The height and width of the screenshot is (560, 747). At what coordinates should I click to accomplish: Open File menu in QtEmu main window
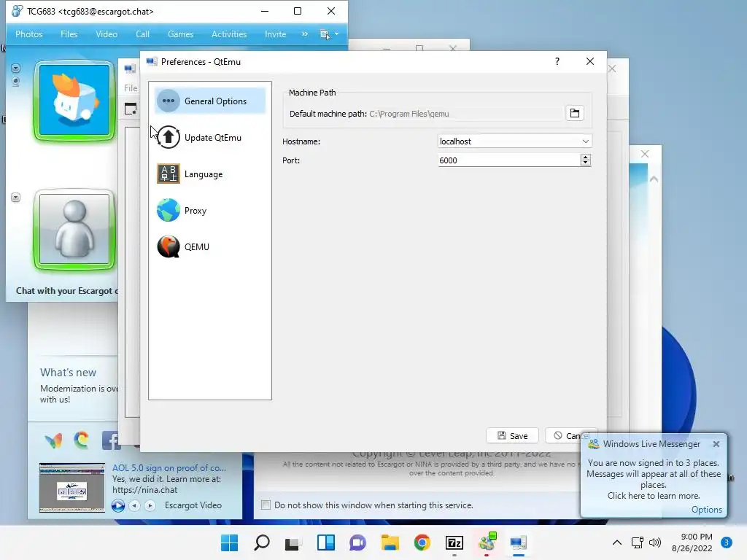point(131,87)
